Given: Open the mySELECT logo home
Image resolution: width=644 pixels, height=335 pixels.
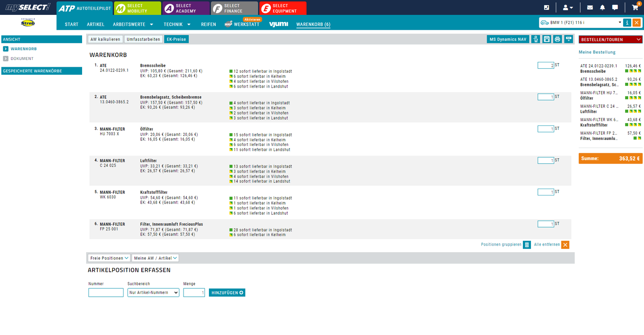Looking at the screenshot, I should [28, 7].
